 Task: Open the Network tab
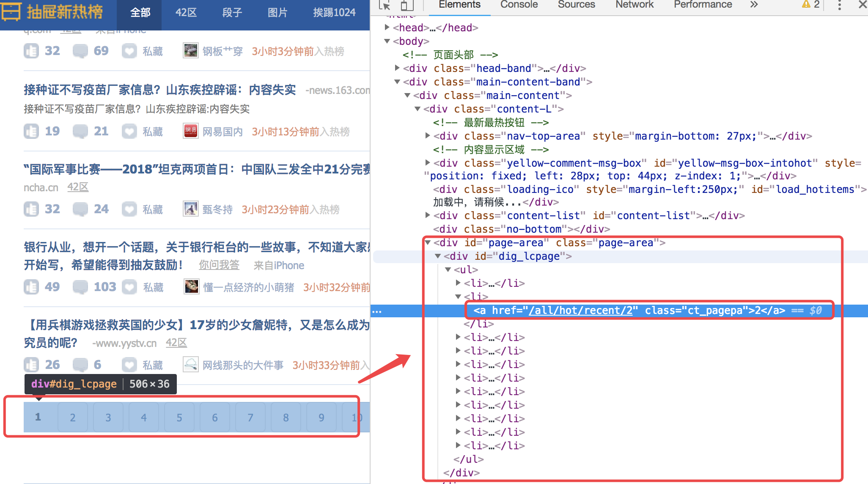[634, 5]
